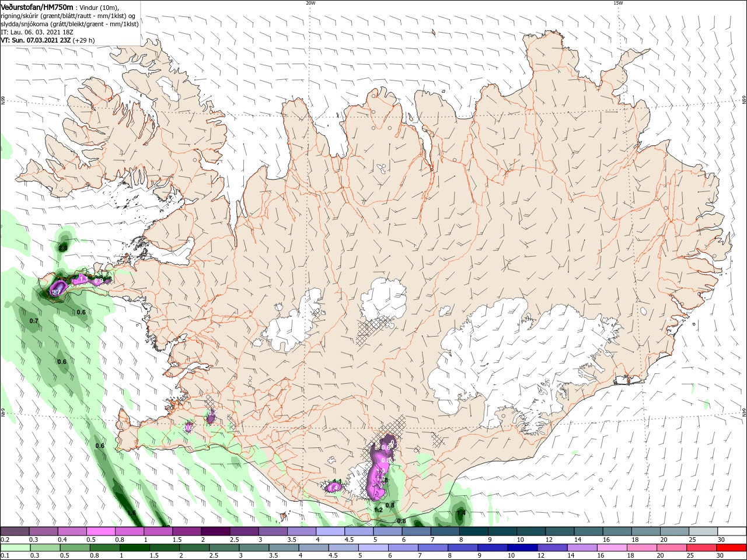The height and width of the screenshot is (560, 747).
Task: Select the lower legend swatch starting at 0.5
Action: point(75,548)
